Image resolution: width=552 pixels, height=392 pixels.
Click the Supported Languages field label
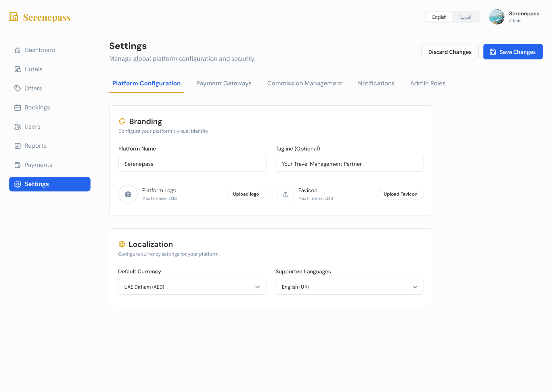303,272
